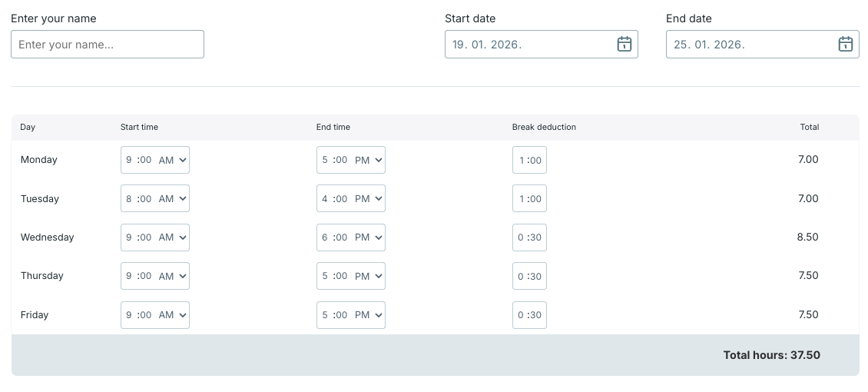Image resolution: width=868 pixels, height=392 pixels.
Task: Click the Tuesday row label
Action: [x=40, y=199]
